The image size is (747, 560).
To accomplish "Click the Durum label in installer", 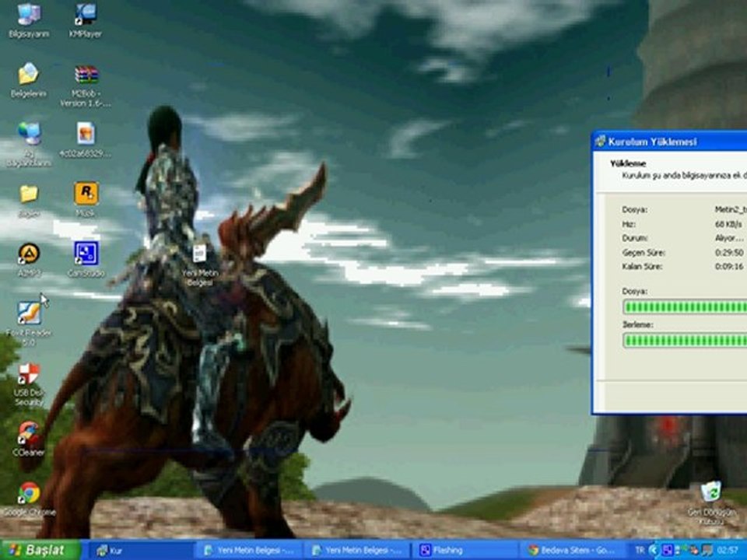I will [635, 238].
